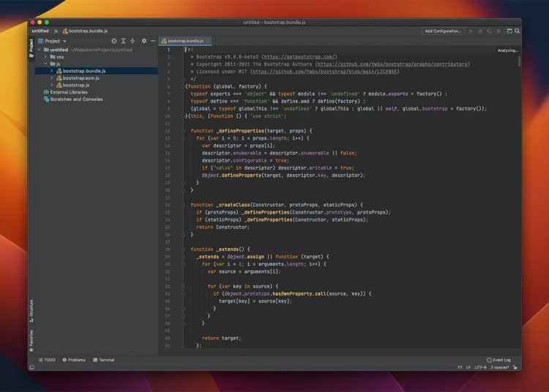549x392 pixels.
Task: Click the Debug bug icon
Action: click(x=480, y=31)
